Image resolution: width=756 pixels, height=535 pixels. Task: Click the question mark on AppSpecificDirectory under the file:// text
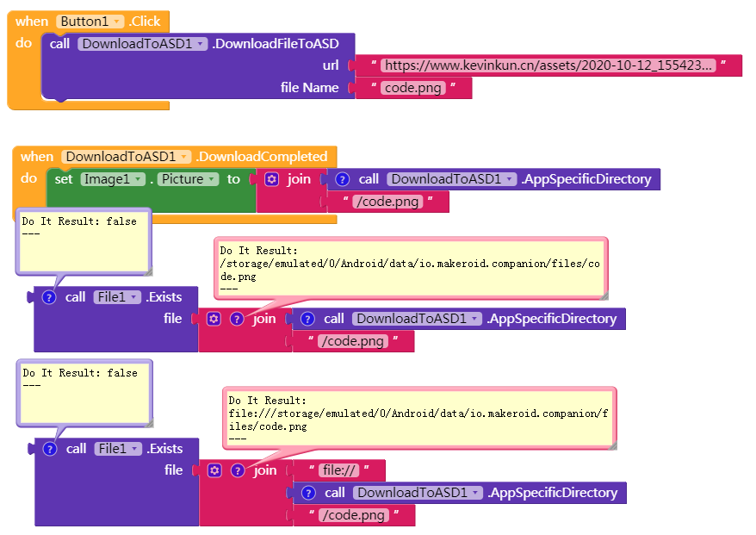308,493
